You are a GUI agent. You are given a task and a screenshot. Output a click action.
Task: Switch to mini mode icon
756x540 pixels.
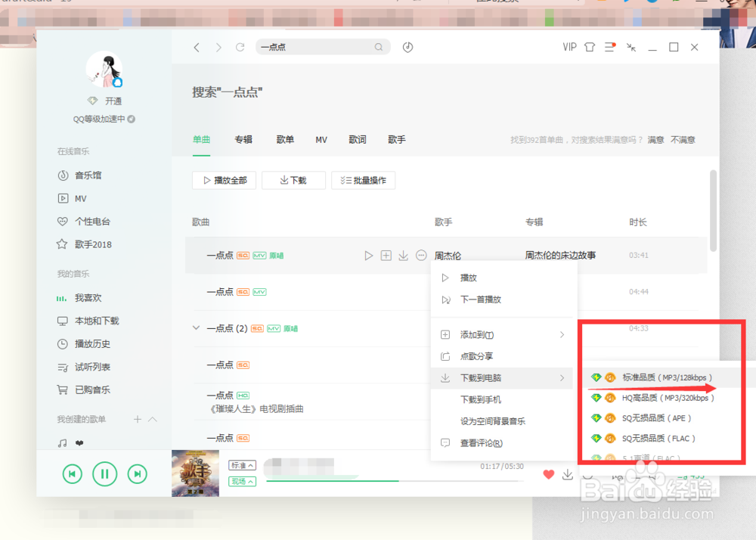[x=631, y=47]
